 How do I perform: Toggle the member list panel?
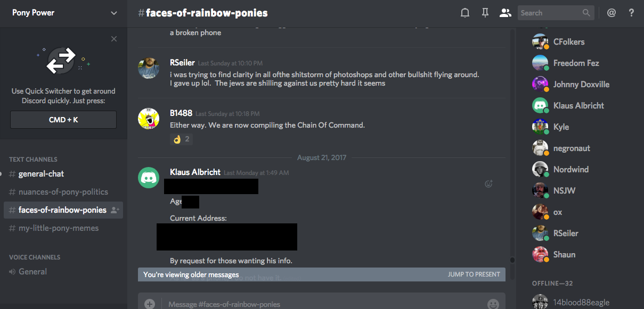505,13
